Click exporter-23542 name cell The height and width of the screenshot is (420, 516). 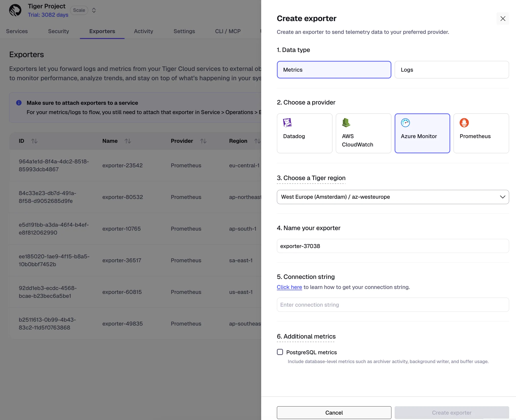[x=122, y=165]
